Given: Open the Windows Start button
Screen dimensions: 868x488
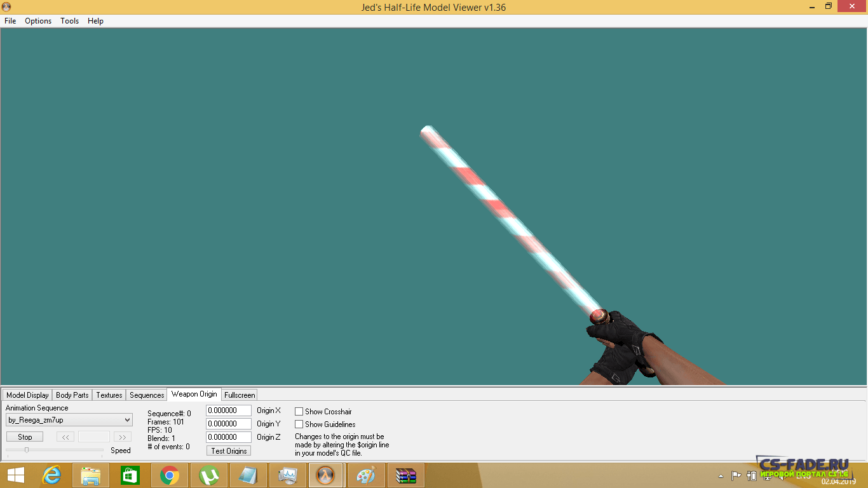Looking at the screenshot, I should [15, 475].
